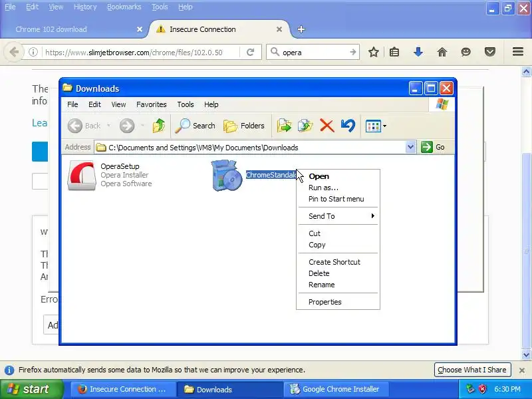Expand the Back history dropdown arrow

point(108,126)
